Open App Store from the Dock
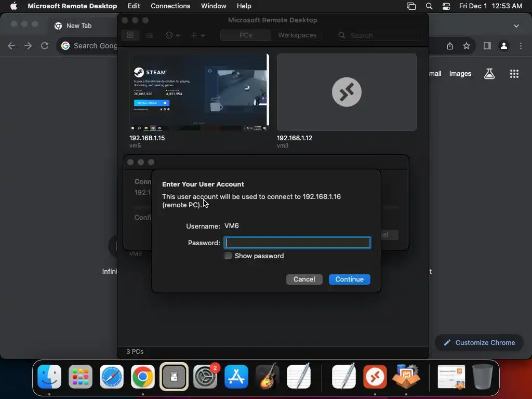This screenshot has height=399, width=532. tap(236, 377)
